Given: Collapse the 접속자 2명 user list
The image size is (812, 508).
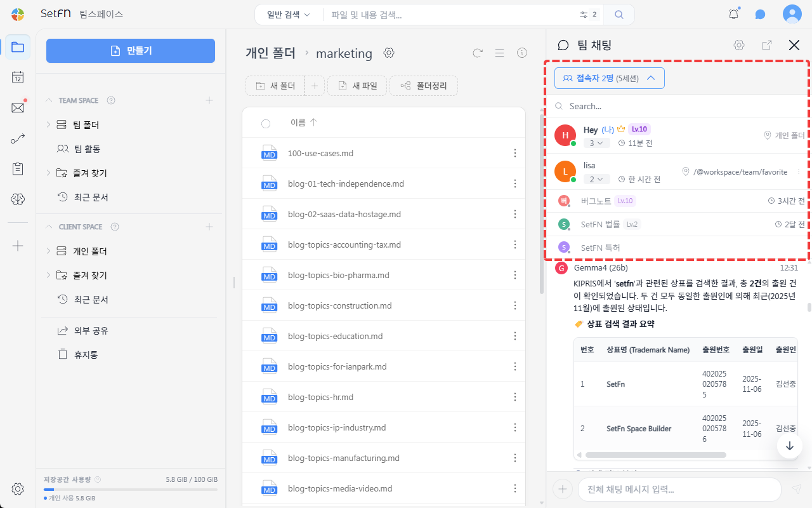Looking at the screenshot, I should click(609, 78).
